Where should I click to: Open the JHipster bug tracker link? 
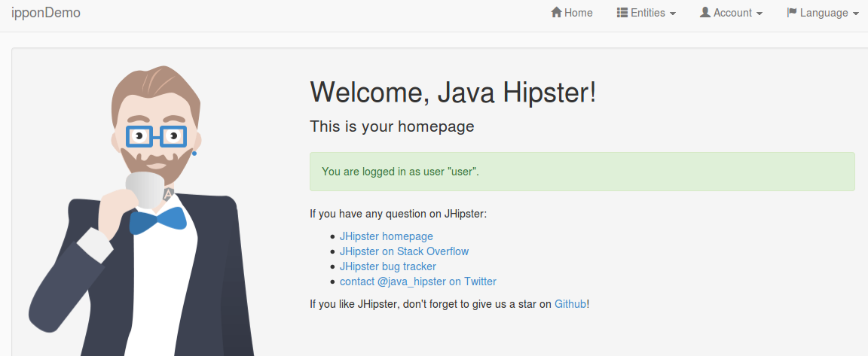coord(387,266)
